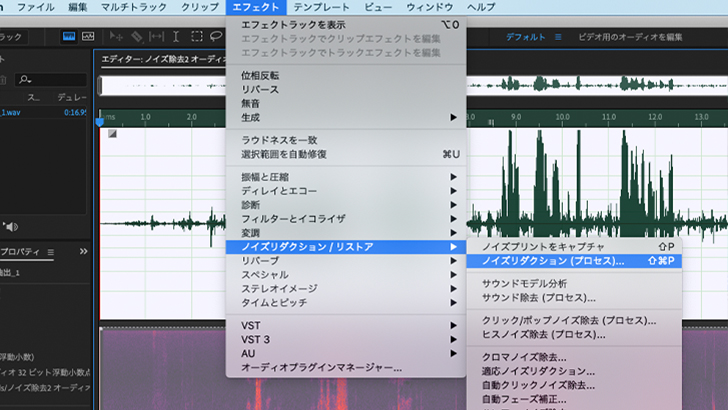Choose リバース from the menu
Viewport: 728px width, 410px height.
346,89
